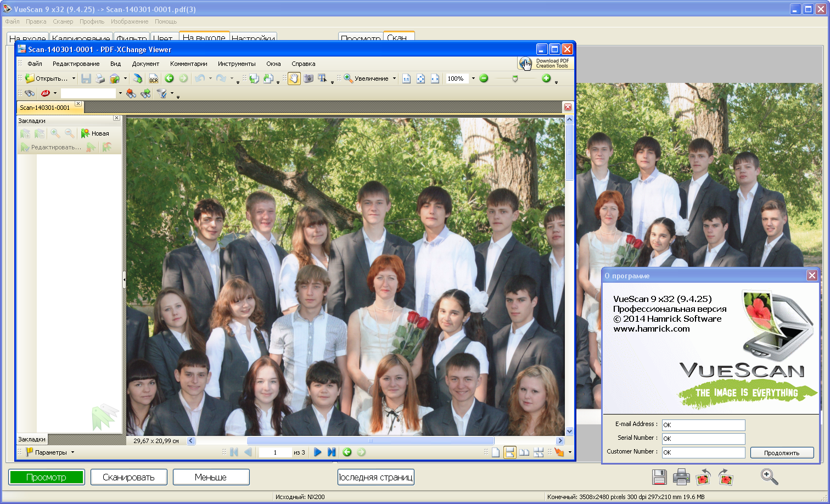The width and height of the screenshot is (830, 504).
Task: Toggle single page layout mode
Action: coord(496,452)
